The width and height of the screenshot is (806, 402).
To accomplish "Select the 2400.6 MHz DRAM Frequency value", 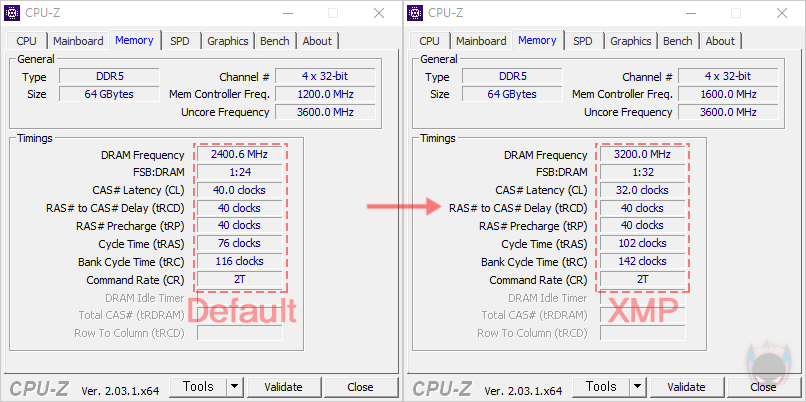I will [x=240, y=154].
